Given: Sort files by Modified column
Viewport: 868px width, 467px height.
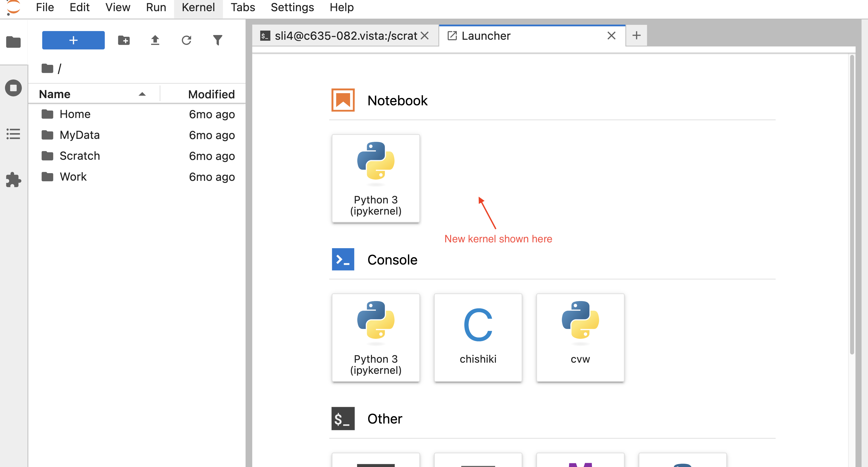Looking at the screenshot, I should (211, 94).
